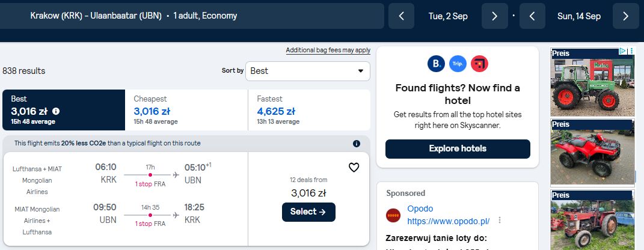Go to previous return date before Sun, 14 Sep
Screen dimensions: 644x250
(532, 16)
